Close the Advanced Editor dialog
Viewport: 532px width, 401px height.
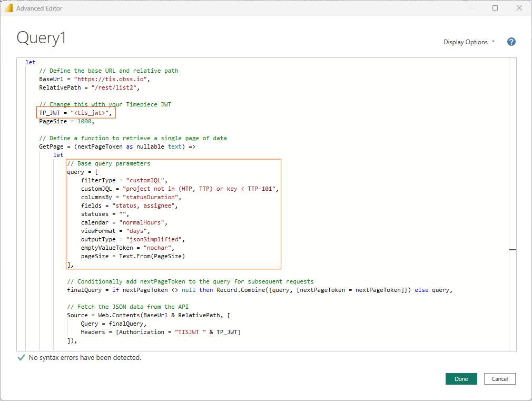tap(519, 8)
